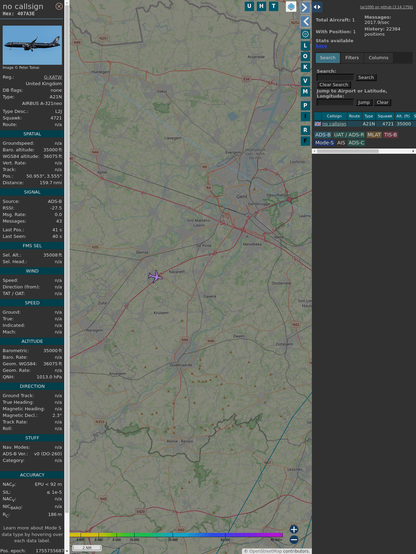Expand sidebar with the right arrow button
This screenshot has width=416, height=554.
(305, 7)
